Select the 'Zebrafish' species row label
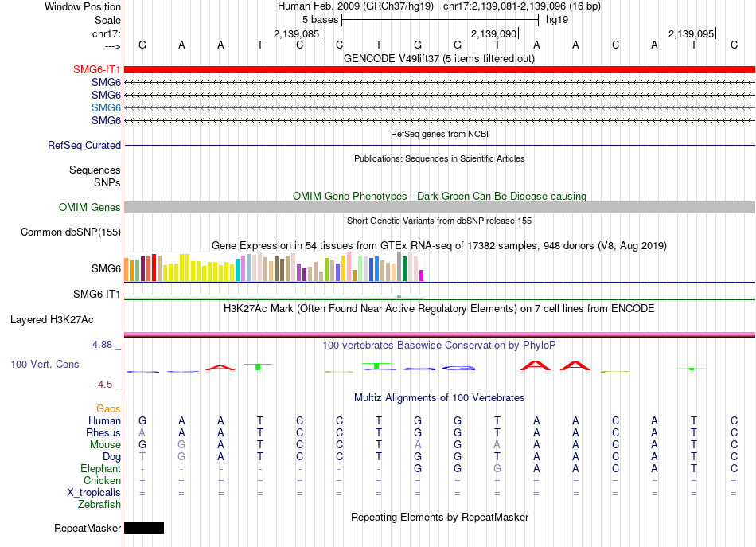756x547 pixels. 99,504
